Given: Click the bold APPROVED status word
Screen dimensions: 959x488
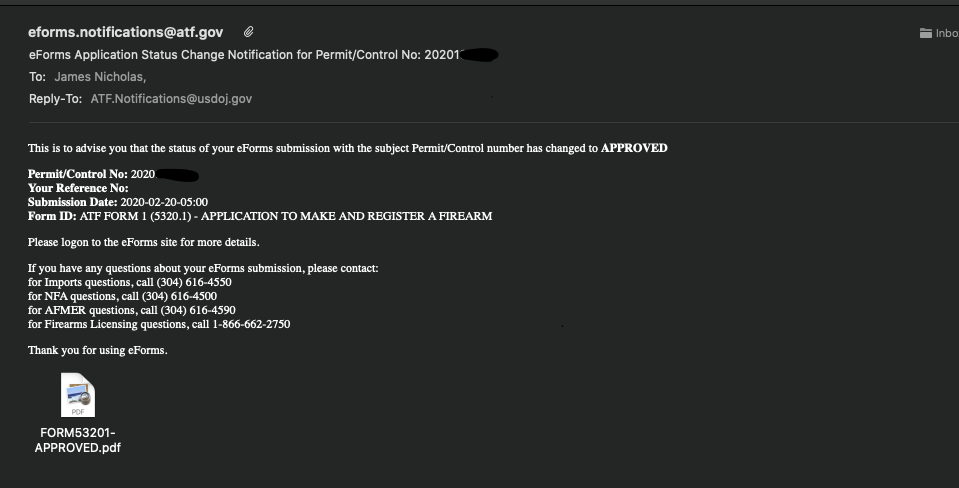Looking at the screenshot, I should pyautogui.click(x=634, y=148).
